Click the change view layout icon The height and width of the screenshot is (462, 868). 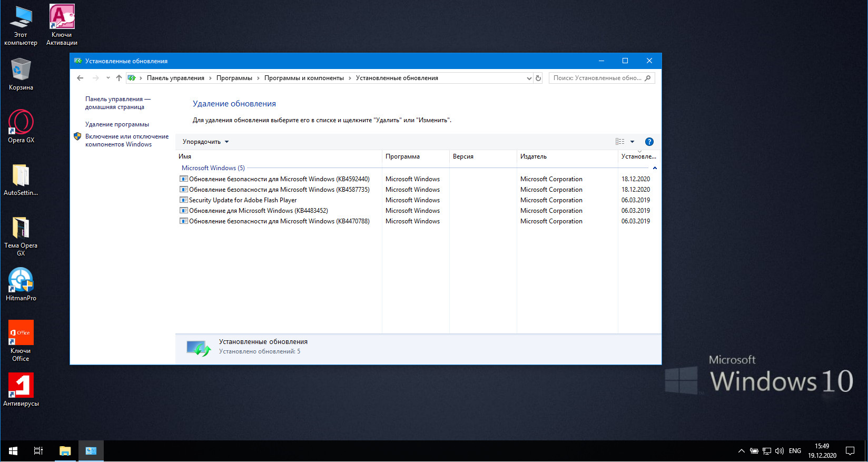620,142
